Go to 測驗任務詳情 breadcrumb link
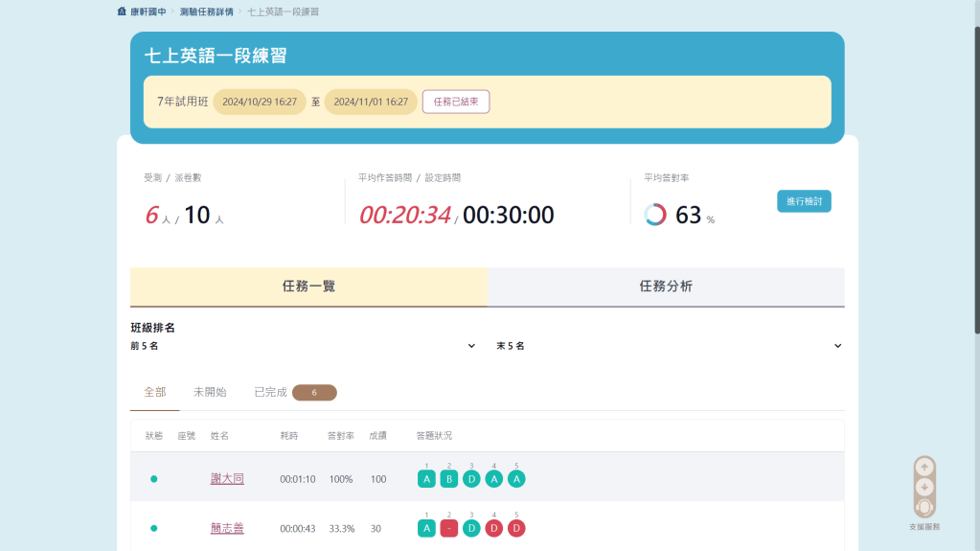The width and height of the screenshot is (980, 551). (206, 12)
